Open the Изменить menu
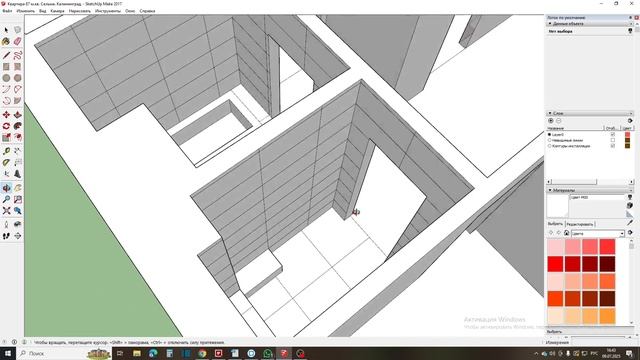 coord(25,11)
